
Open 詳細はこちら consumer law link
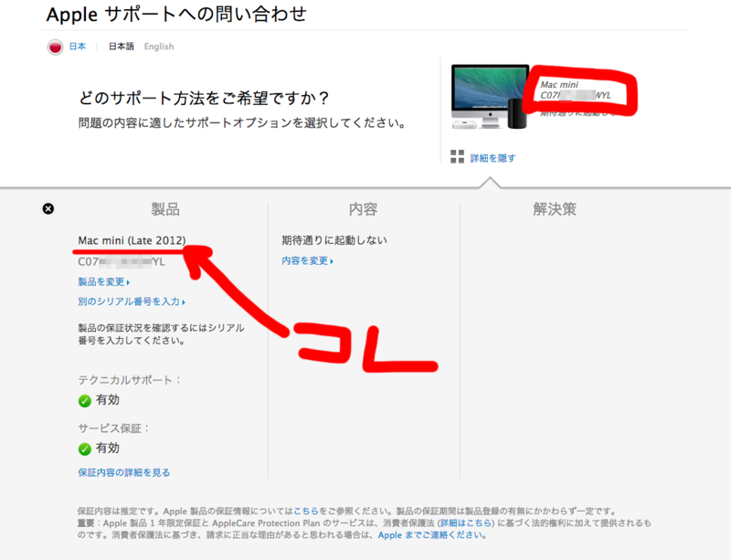(466, 523)
